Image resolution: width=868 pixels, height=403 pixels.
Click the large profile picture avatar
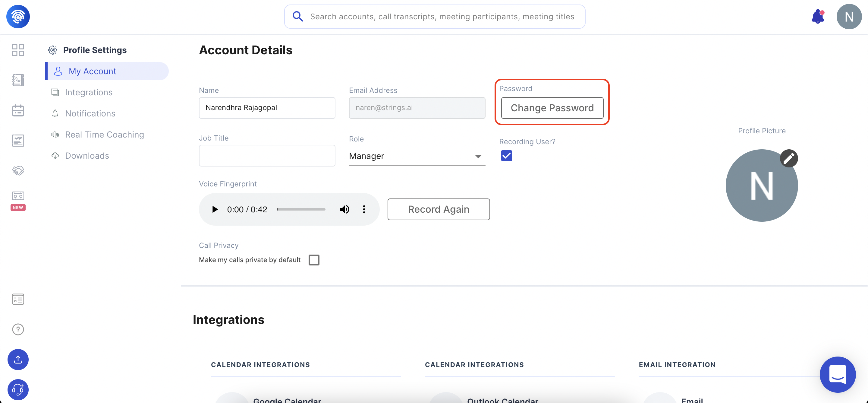[762, 186]
